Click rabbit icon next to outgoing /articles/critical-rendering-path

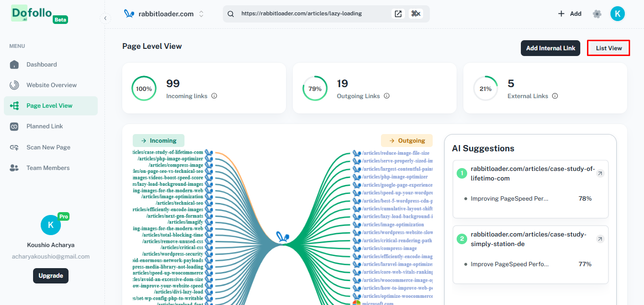pyautogui.click(x=356, y=240)
